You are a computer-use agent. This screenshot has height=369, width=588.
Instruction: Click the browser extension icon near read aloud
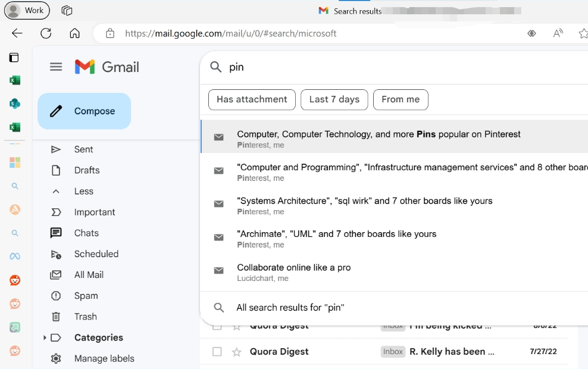click(x=531, y=33)
